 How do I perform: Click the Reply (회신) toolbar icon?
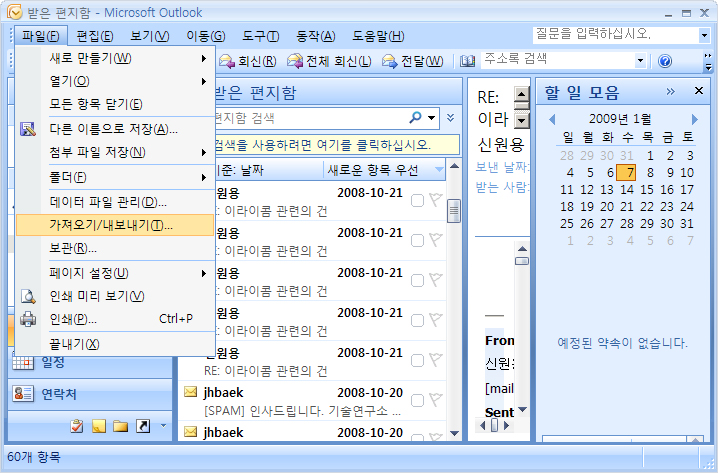227,61
